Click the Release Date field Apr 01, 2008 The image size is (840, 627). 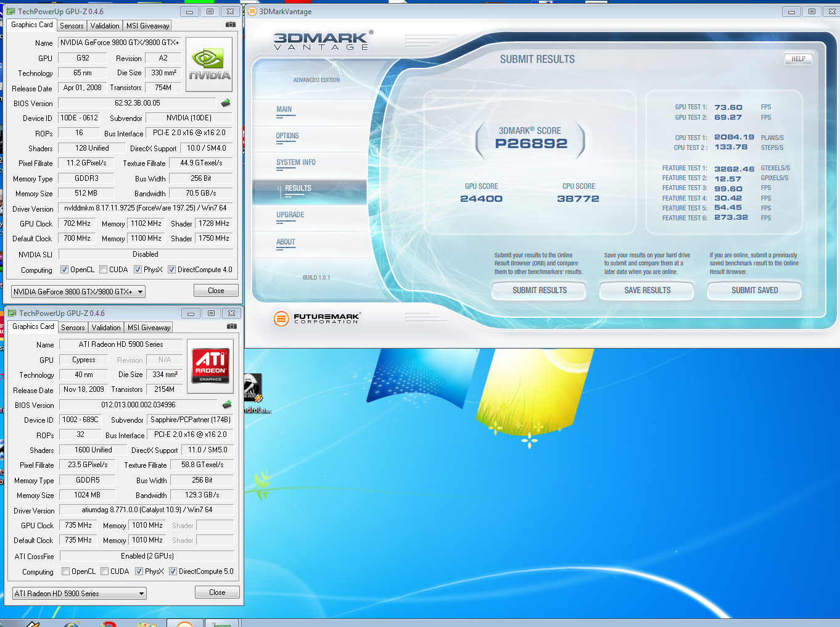pos(82,88)
